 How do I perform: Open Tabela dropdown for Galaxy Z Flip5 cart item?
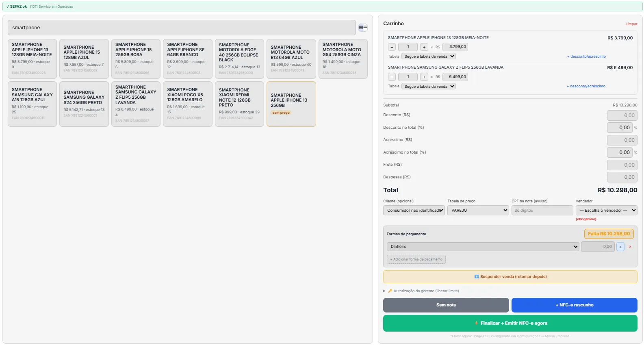point(429,86)
